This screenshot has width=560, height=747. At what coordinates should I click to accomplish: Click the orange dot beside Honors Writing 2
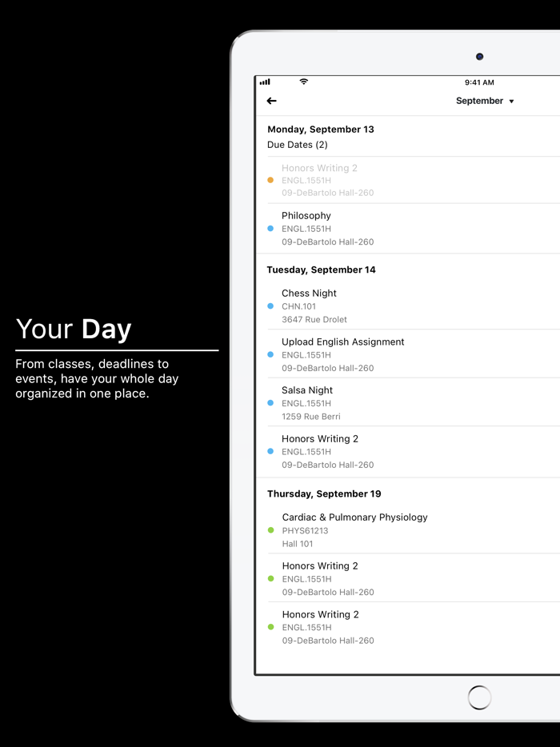[270, 180]
